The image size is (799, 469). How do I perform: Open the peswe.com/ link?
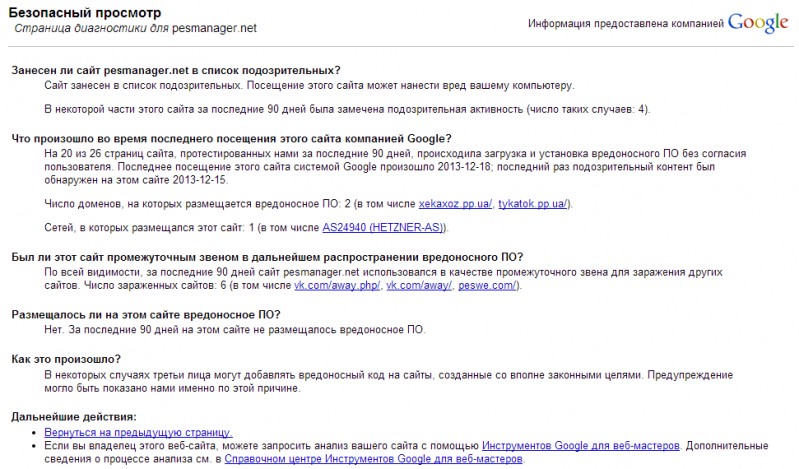488,286
